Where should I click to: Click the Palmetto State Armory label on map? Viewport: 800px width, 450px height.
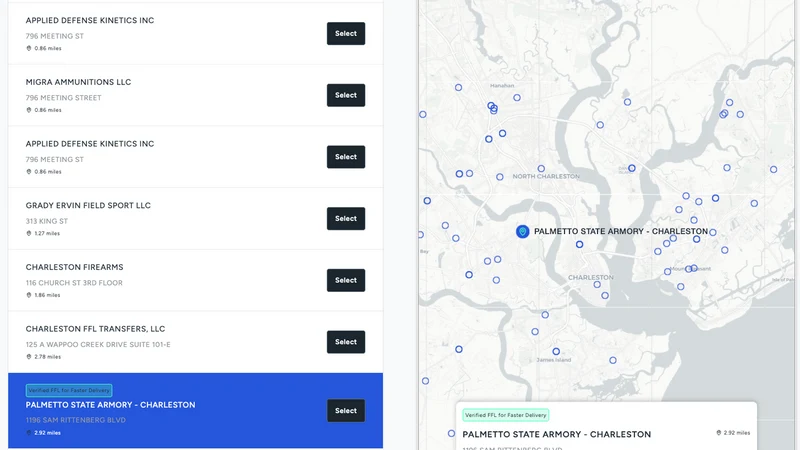621,232
